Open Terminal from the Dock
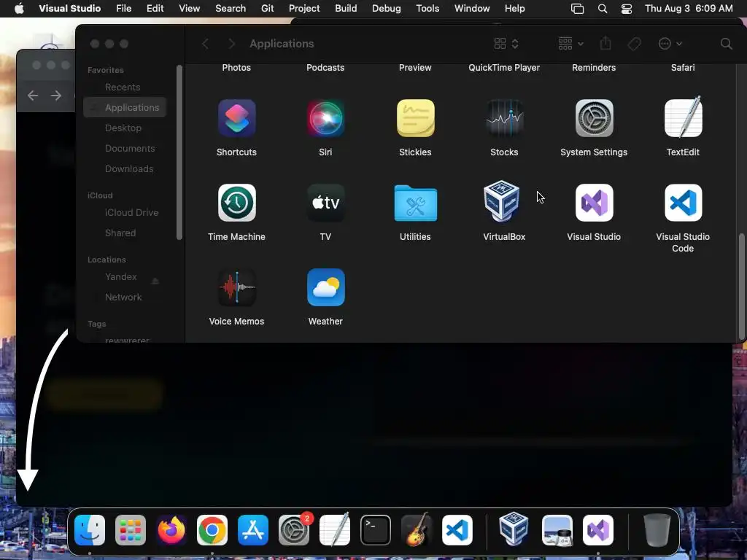Viewport: 747px width, 560px height. click(376, 530)
